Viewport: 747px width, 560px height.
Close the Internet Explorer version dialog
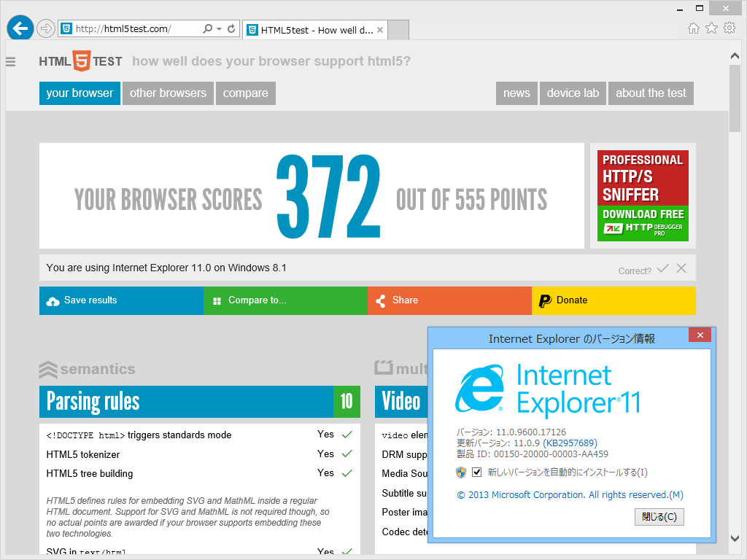point(700,335)
